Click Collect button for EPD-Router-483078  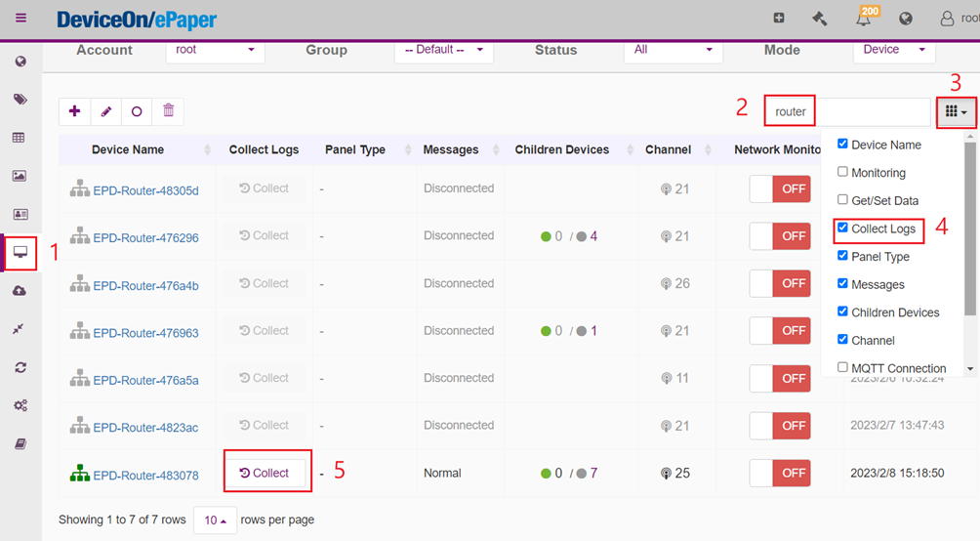pyautogui.click(x=265, y=473)
